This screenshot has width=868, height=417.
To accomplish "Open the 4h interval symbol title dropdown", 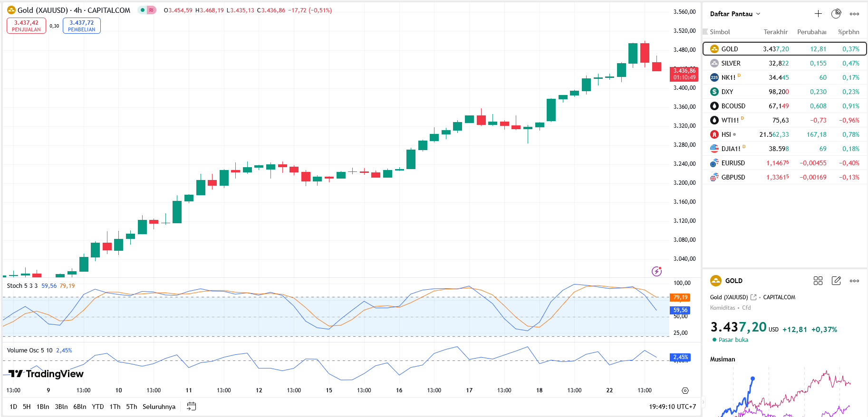I will click(x=74, y=10).
